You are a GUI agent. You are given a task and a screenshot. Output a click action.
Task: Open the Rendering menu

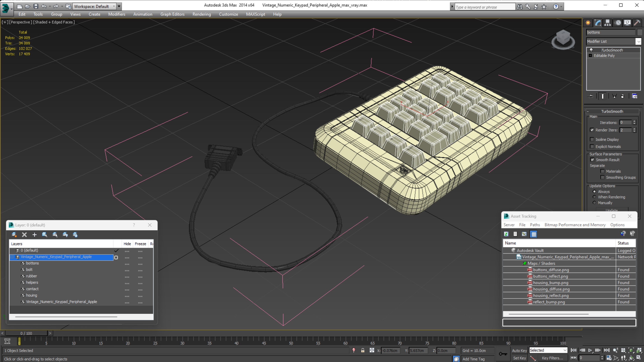point(202,14)
